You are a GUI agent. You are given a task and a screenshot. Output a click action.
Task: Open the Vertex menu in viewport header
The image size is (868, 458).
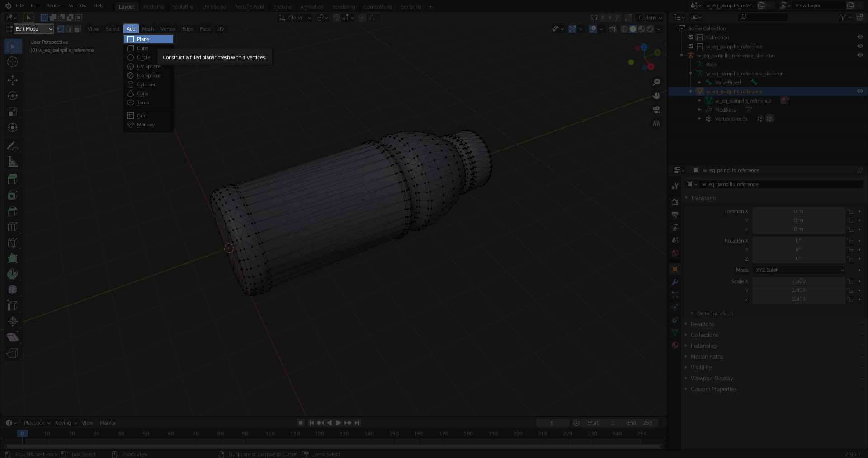point(168,29)
